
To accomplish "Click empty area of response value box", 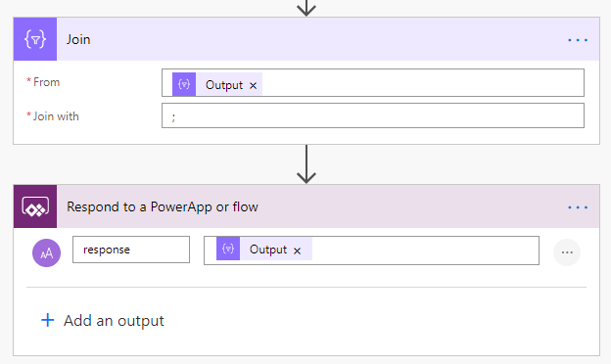I will [x=425, y=250].
